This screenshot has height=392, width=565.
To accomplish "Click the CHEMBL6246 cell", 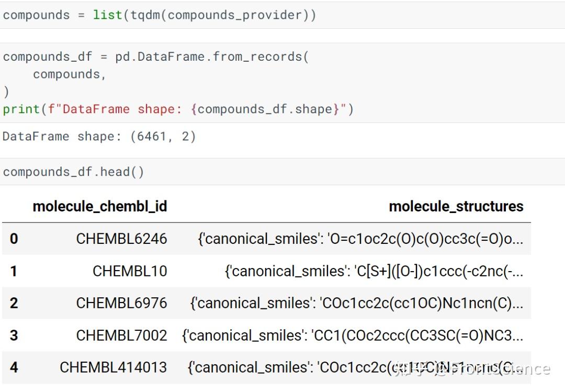I will pos(121,239).
